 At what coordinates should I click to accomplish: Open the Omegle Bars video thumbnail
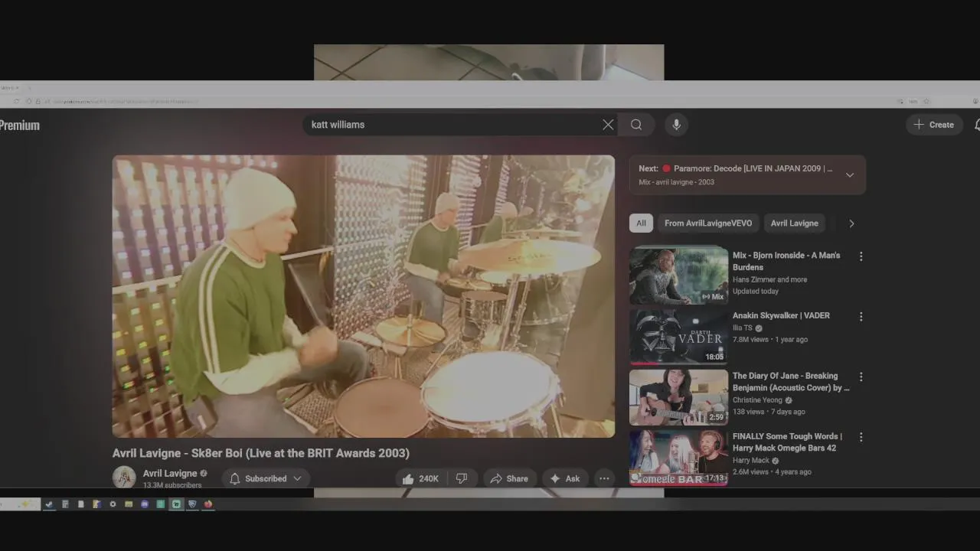(x=678, y=458)
